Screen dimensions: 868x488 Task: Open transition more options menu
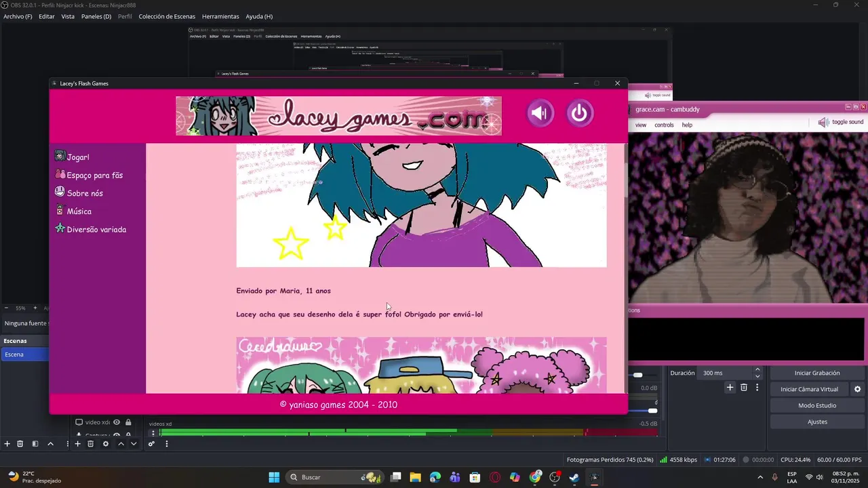(x=757, y=388)
